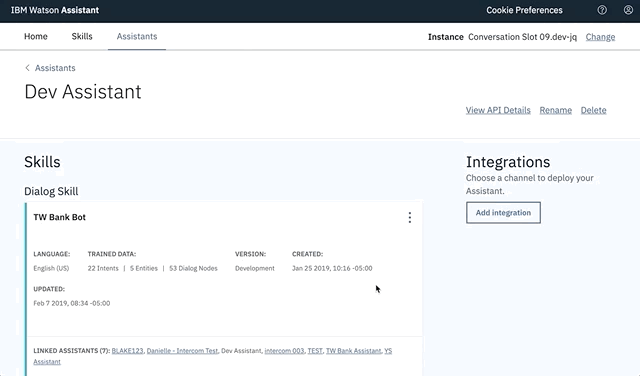Open the TW Bank Bot overflow menu
This screenshot has height=376, width=640.
(410, 218)
